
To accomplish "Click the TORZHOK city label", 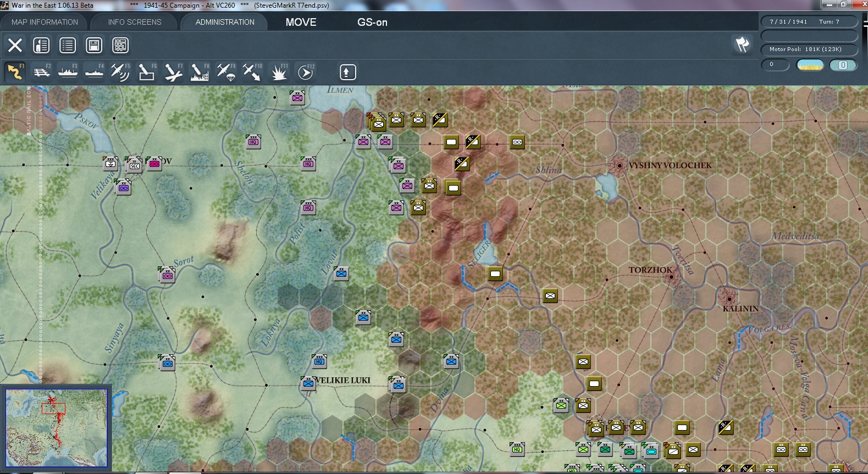I will (650, 270).
